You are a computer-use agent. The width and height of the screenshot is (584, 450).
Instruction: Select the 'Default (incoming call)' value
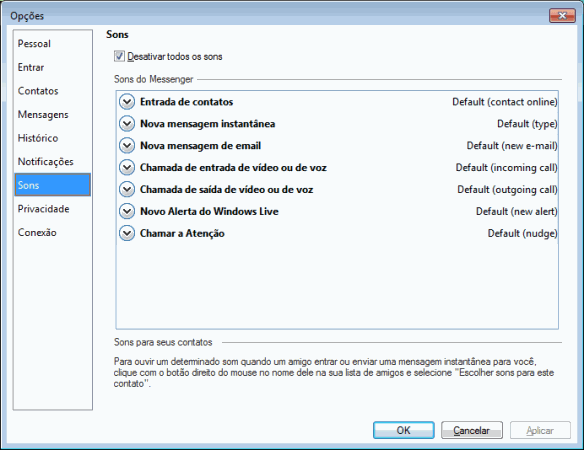[x=507, y=168]
